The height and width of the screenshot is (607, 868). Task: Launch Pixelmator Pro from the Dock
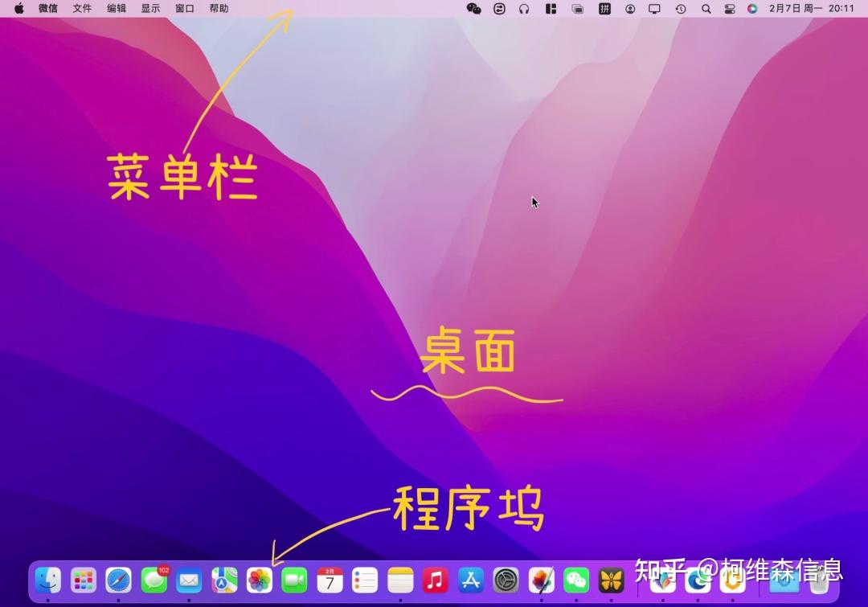[542, 580]
